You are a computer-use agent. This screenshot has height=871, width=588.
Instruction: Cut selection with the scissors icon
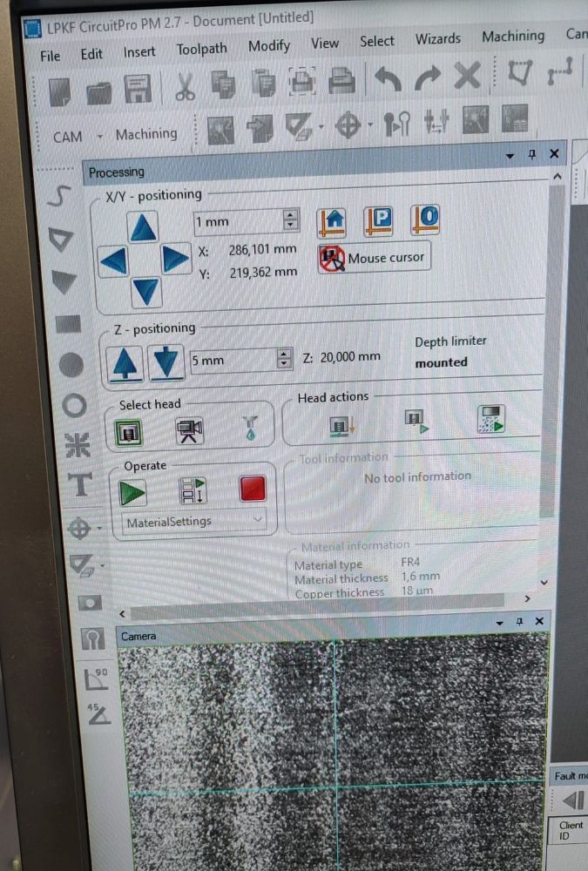[184, 87]
